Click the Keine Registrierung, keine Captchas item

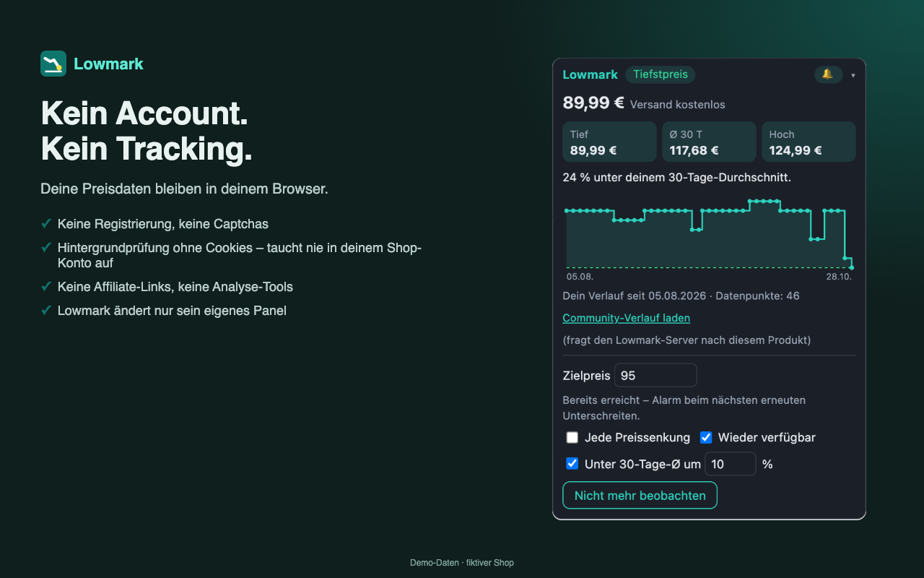pyautogui.click(x=163, y=224)
